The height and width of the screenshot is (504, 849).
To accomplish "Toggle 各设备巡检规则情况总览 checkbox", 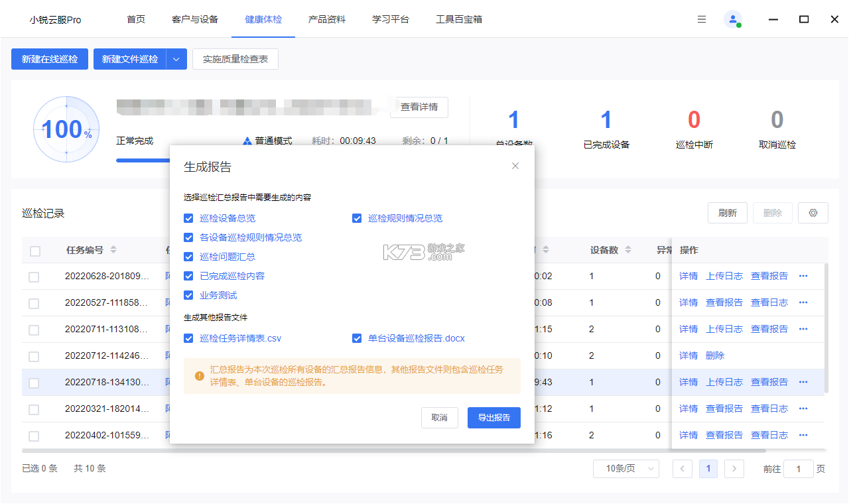I will click(x=189, y=237).
